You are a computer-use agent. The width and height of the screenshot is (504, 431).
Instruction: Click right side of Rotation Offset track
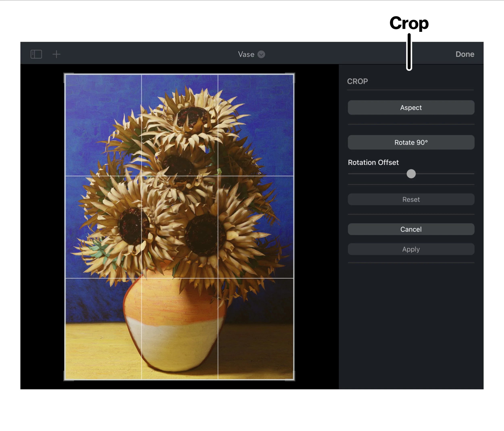448,174
